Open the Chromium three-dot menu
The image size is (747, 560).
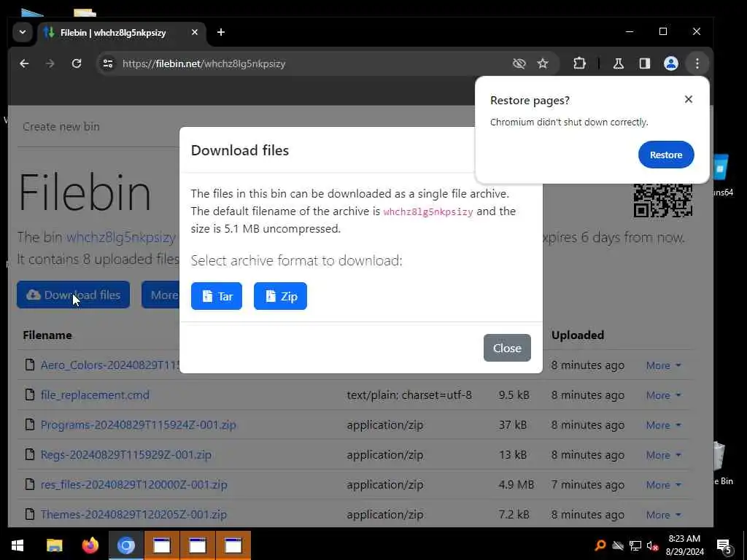(x=697, y=63)
